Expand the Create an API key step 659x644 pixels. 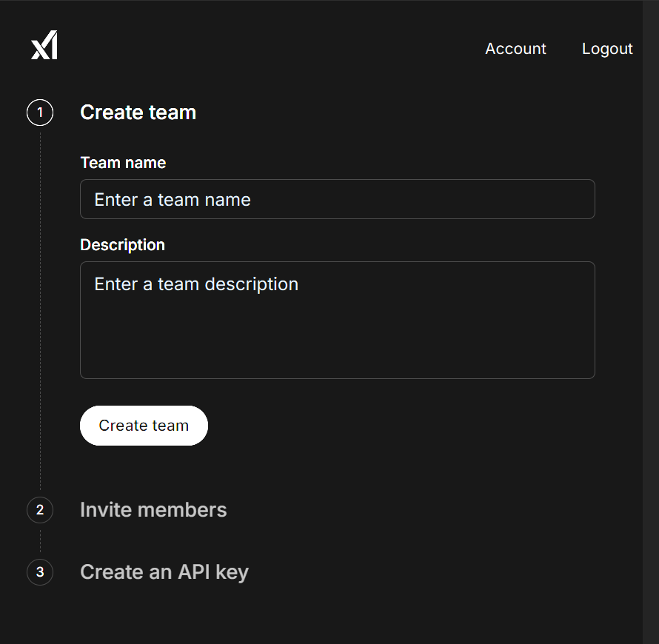[164, 572]
